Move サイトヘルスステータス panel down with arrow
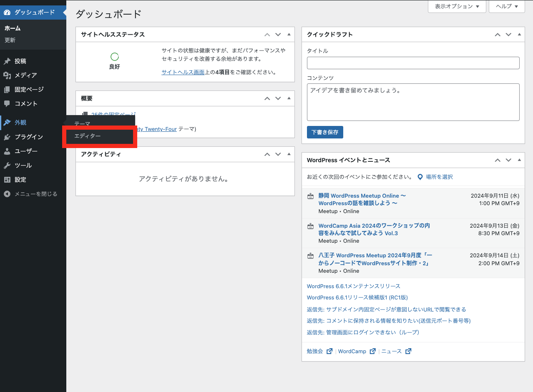The width and height of the screenshot is (533, 392). [x=278, y=35]
